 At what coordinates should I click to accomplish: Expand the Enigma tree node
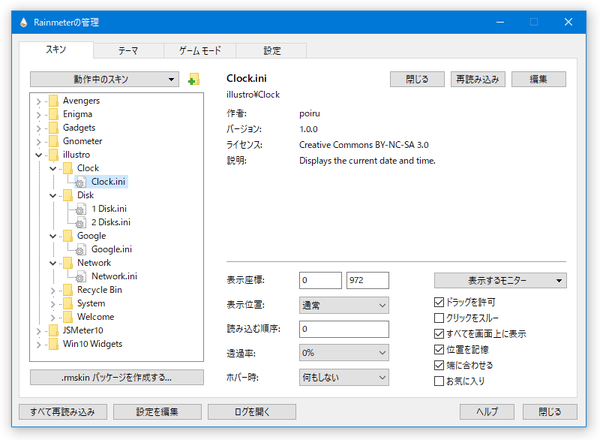point(38,115)
